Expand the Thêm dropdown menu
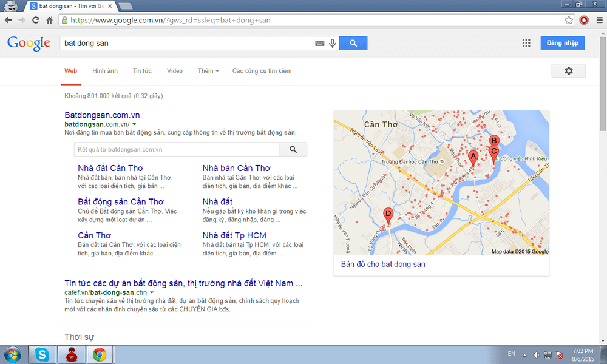The image size is (607, 364). coord(208,71)
